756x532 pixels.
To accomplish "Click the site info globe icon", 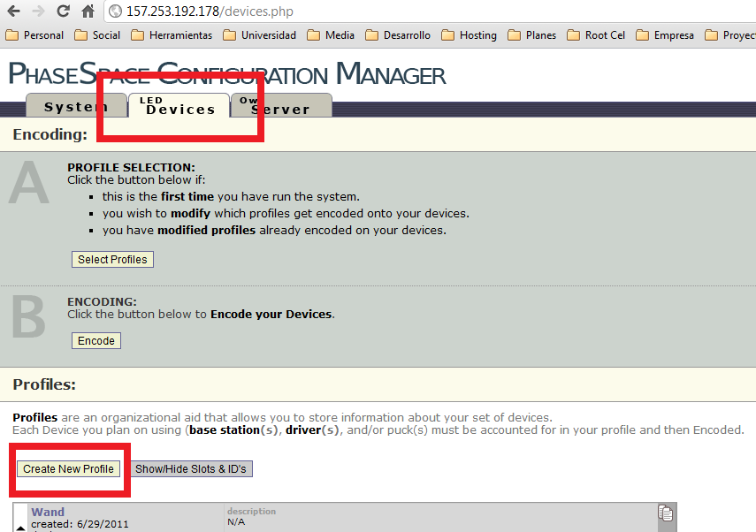I will click(115, 11).
